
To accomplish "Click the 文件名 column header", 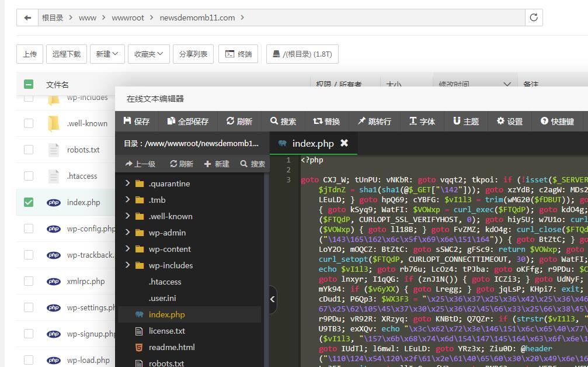I will pyautogui.click(x=57, y=85).
